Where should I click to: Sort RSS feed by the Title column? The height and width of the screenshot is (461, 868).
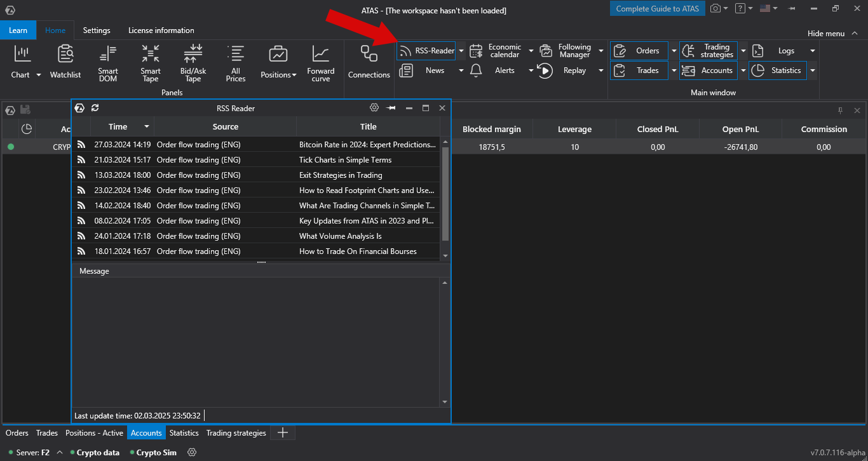pos(369,127)
